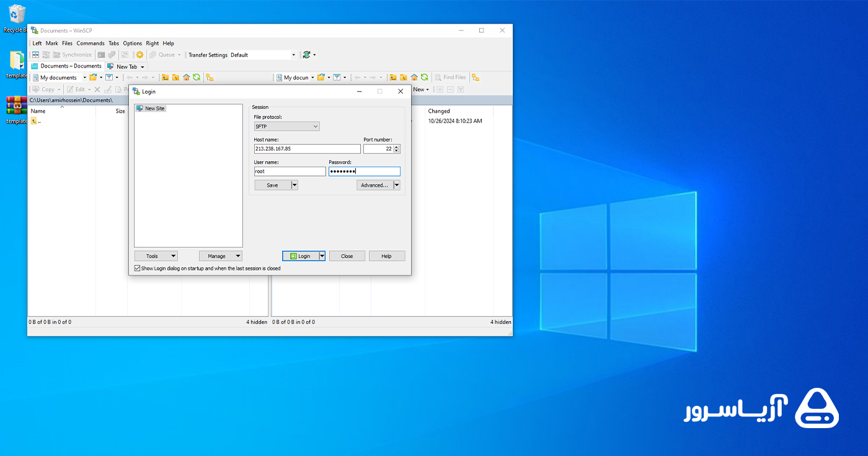Toggle left panel directory tree icon

[x=210, y=77]
